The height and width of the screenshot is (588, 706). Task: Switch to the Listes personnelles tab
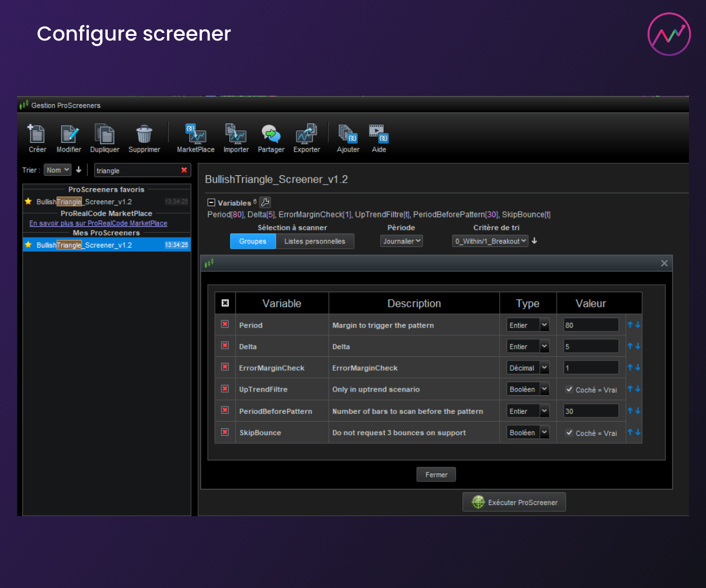click(x=315, y=241)
